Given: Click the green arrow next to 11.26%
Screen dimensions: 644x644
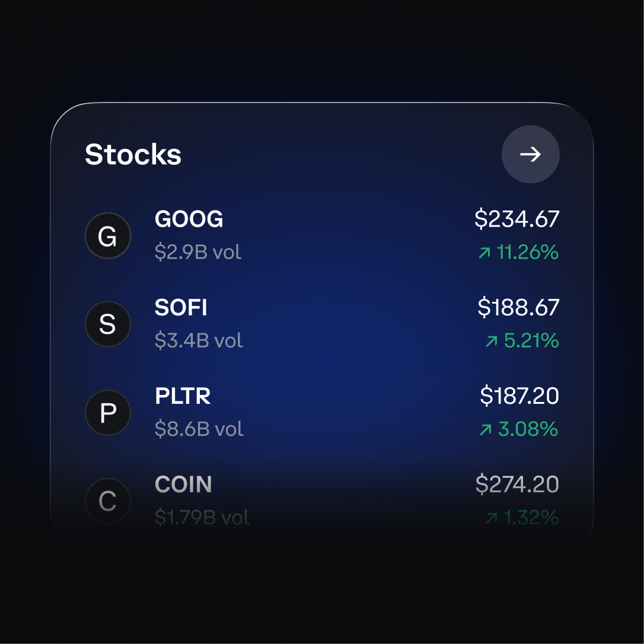Looking at the screenshot, I should [484, 252].
